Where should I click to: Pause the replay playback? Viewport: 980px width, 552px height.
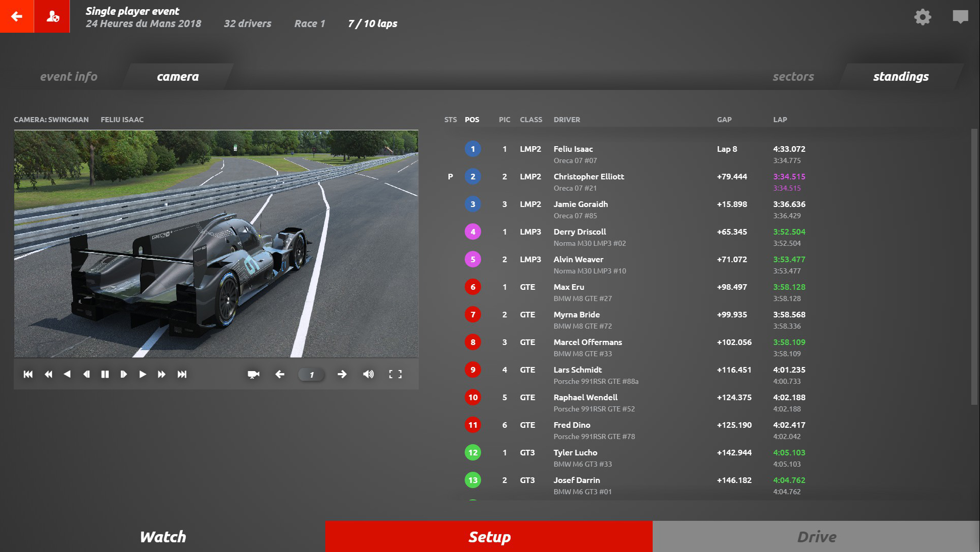pyautogui.click(x=105, y=374)
